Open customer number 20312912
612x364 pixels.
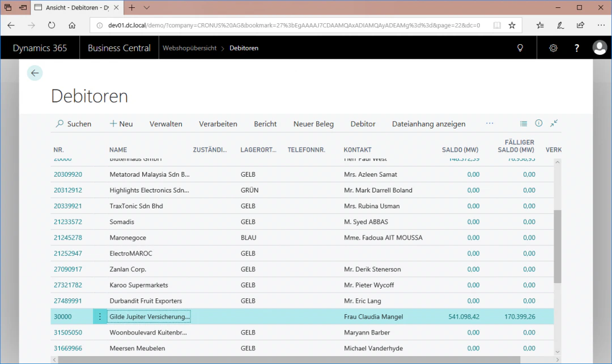[68, 190]
